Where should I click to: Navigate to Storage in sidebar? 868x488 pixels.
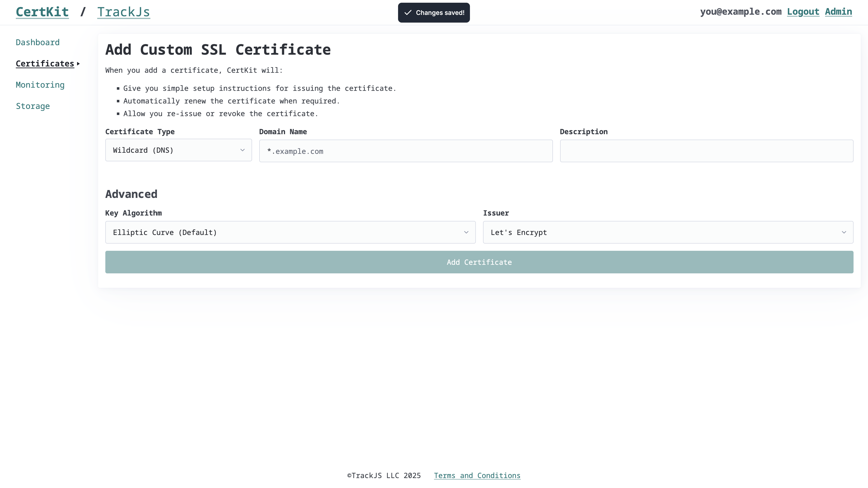(33, 106)
